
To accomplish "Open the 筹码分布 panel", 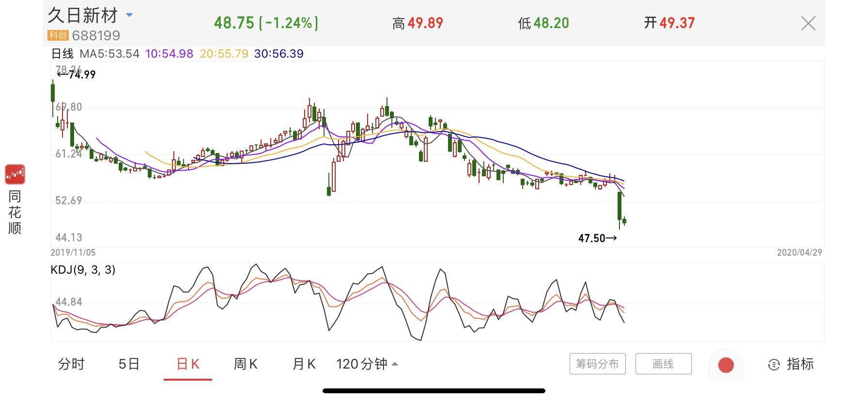I will (597, 364).
